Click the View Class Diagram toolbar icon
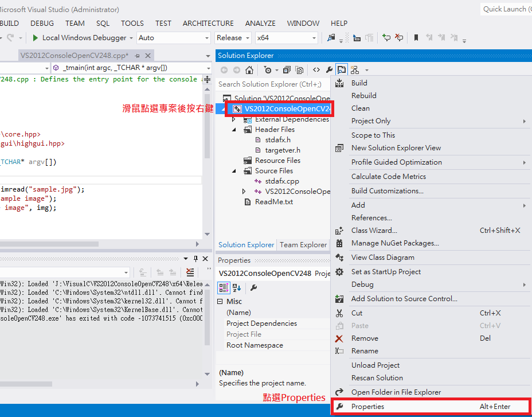 (355, 70)
